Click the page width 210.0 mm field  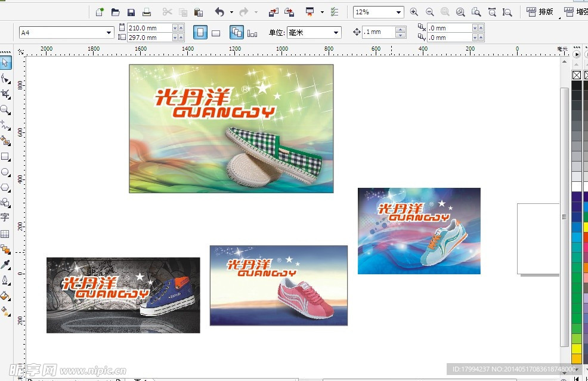click(x=149, y=28)
